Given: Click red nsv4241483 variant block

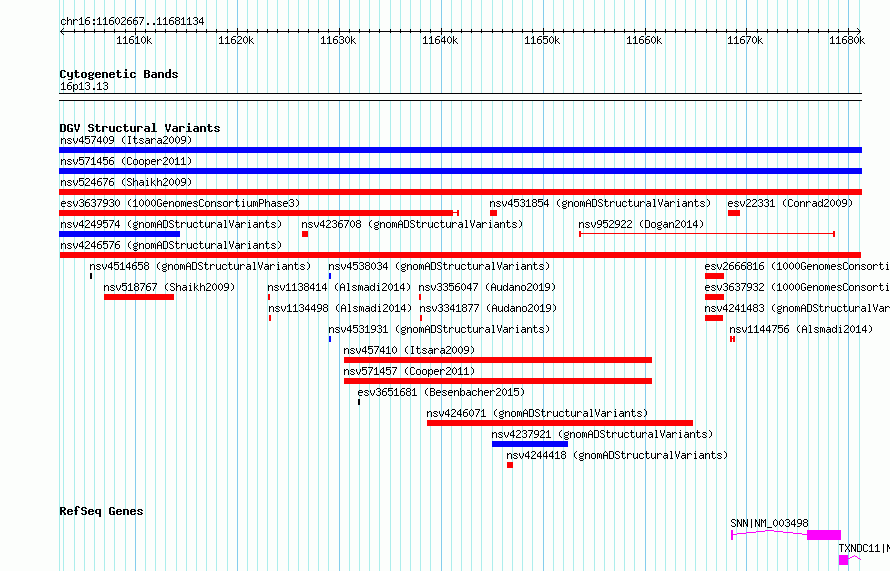Looking at the screenshot, I should click(x=713, y=318).
